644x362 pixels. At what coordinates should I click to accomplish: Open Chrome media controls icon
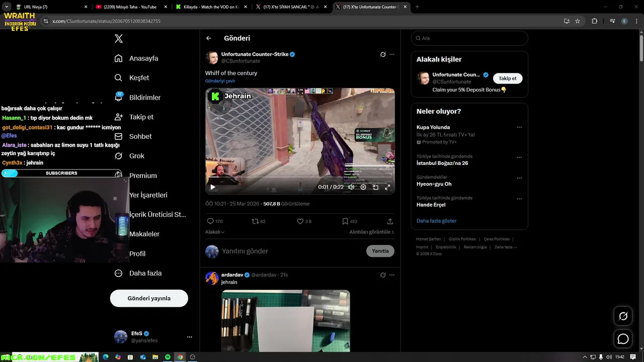(612, 21)
